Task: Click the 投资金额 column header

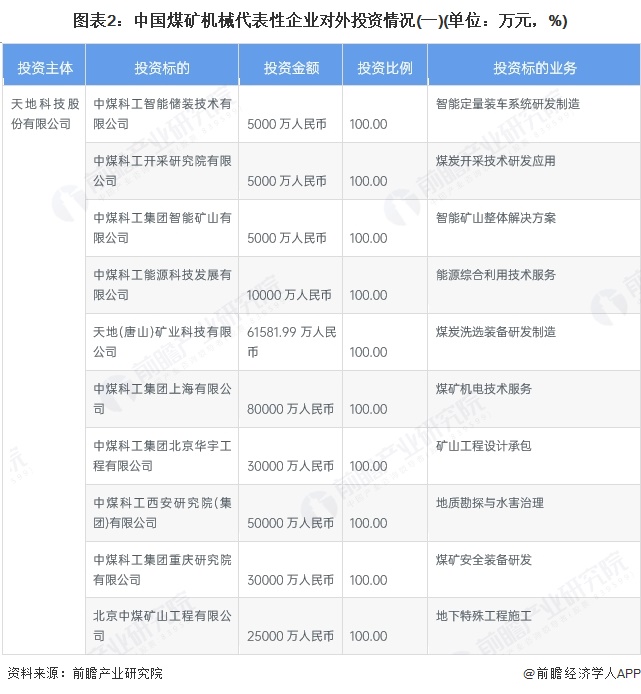Action: click(x=291, y=68)
